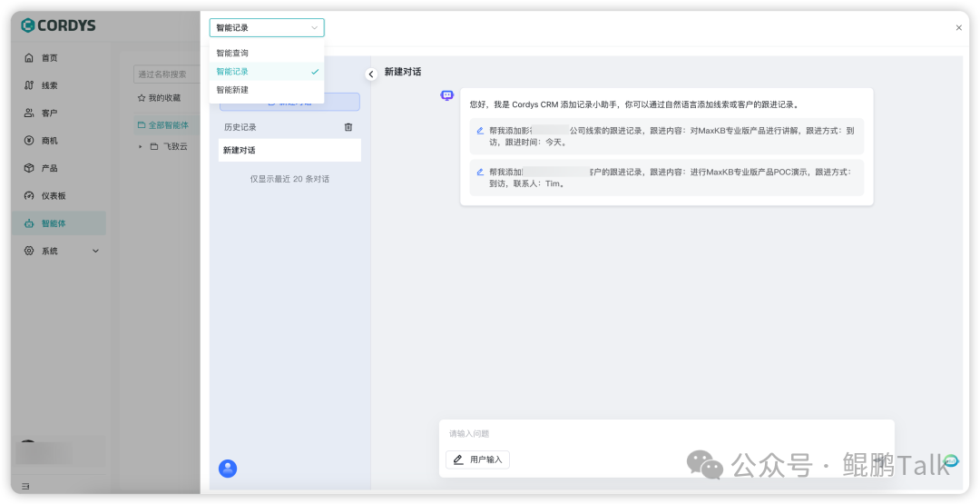Click the 产品 box icon
The height and width of the screenshot is (504, 980).
click(29, 168)
